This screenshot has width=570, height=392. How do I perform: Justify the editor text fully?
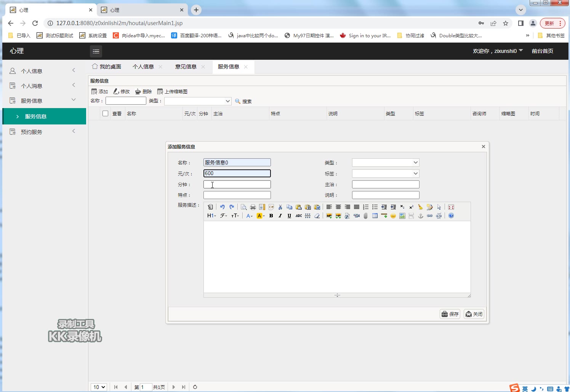[x=356, y=207]
